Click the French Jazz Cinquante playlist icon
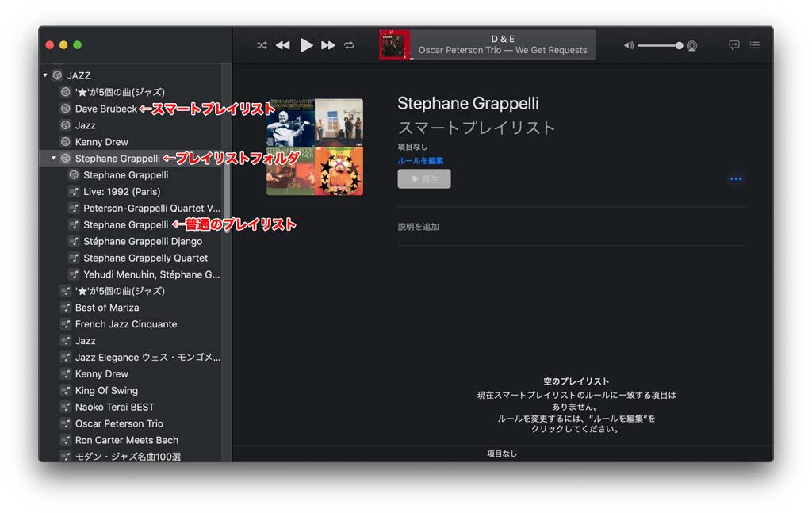This screenshot has height=513, width=812. tap(65, 323)
